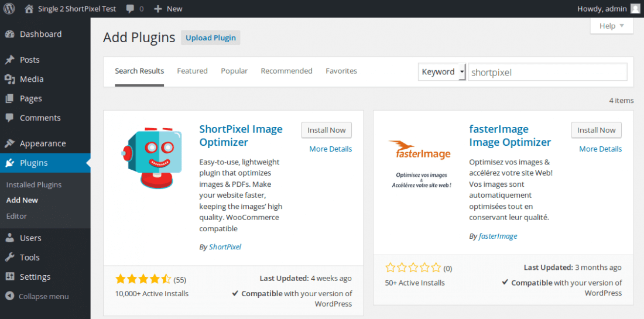The image size is (644, 319).
Task: Switch to Recommended tab
Action: pyautogui.click(x=287, y=71)
